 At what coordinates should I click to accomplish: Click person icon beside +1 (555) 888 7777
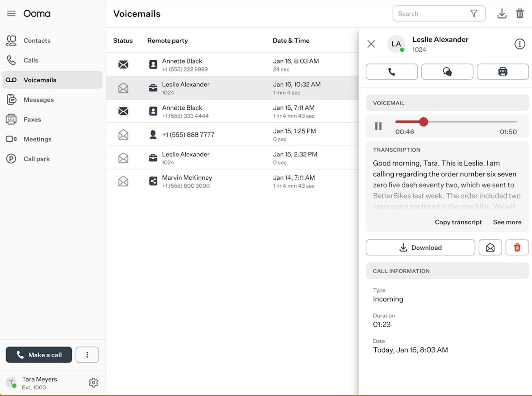pos(153,134)
